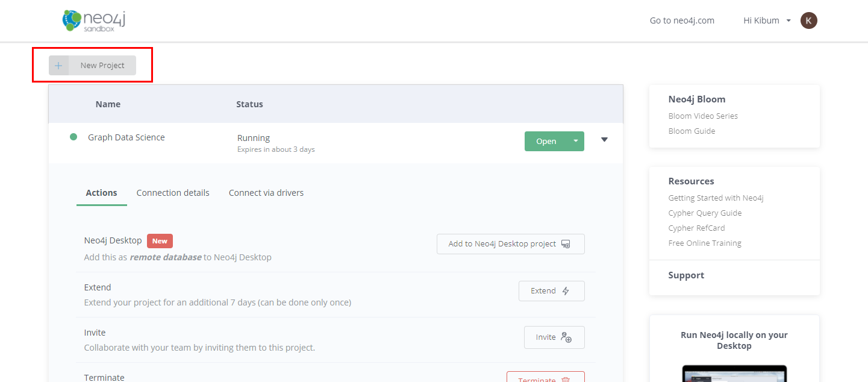Open the Hi Kibum account dropdown
Screen dimensions: 868x382
(767, 20)
